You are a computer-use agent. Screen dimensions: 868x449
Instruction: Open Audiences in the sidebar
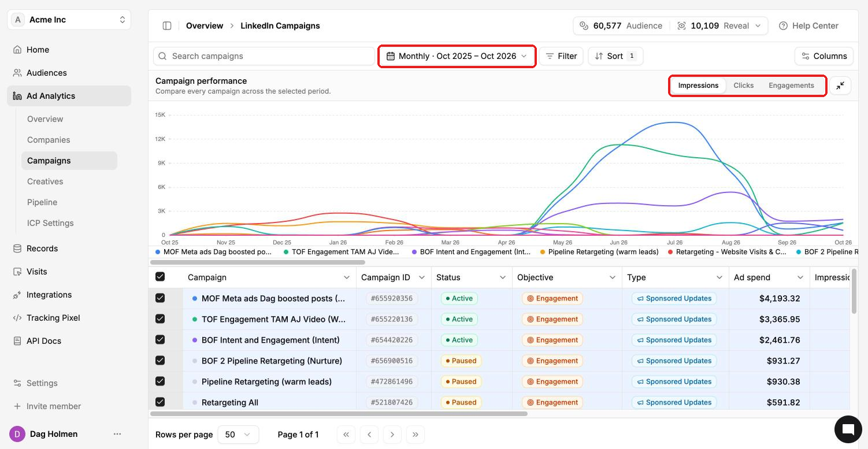pyautogui.click(x=69, y=73)
